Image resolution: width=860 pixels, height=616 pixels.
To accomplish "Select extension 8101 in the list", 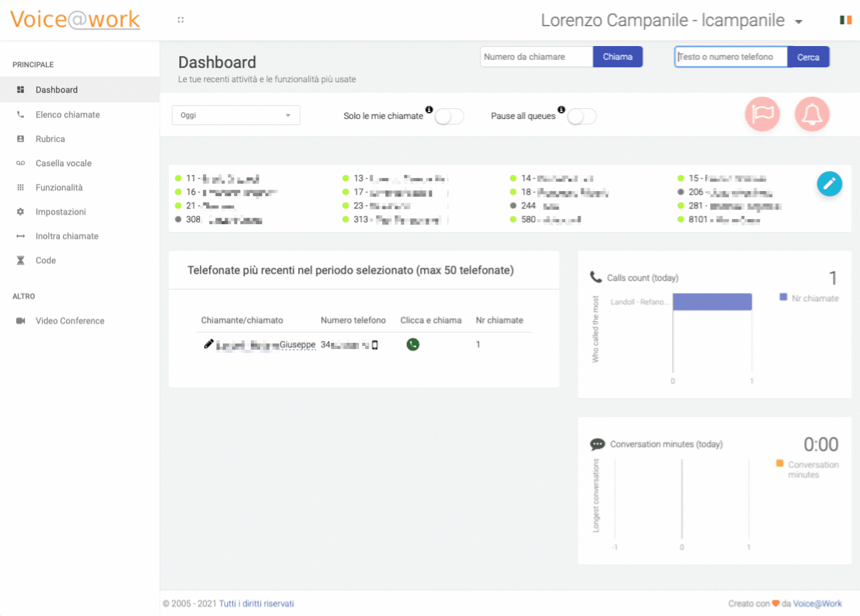I will click(719, 220).
